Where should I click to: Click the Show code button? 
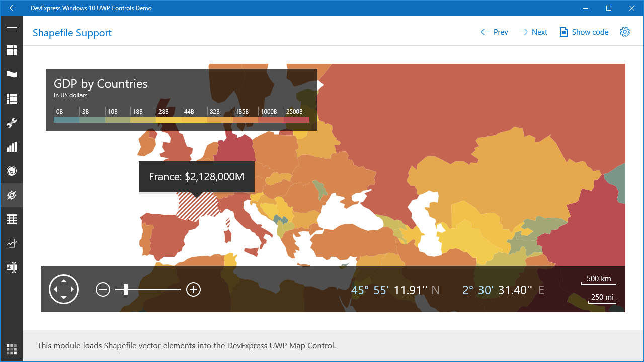[584, 32]
